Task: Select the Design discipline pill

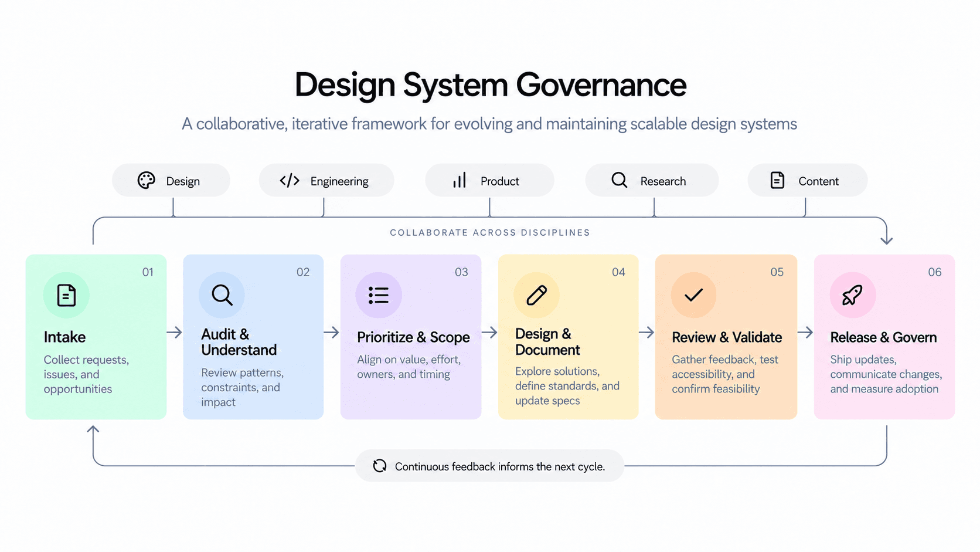Action: pos(171,180)
